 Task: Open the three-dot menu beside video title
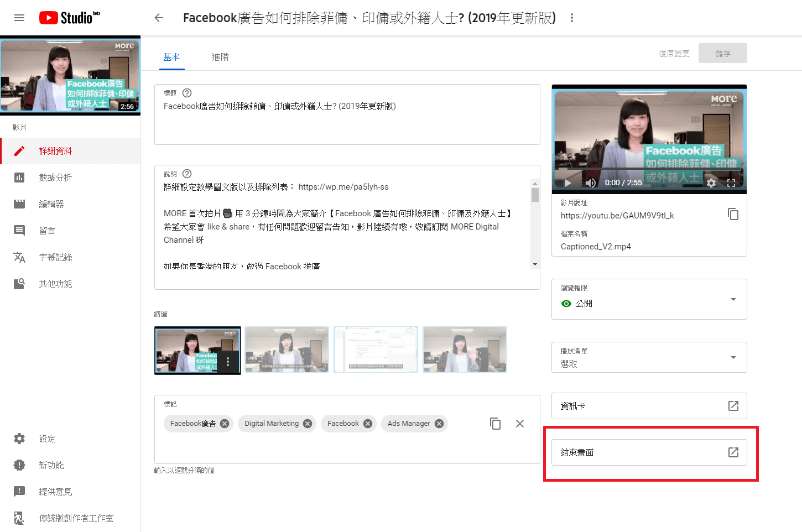click(x=572, y=18)
